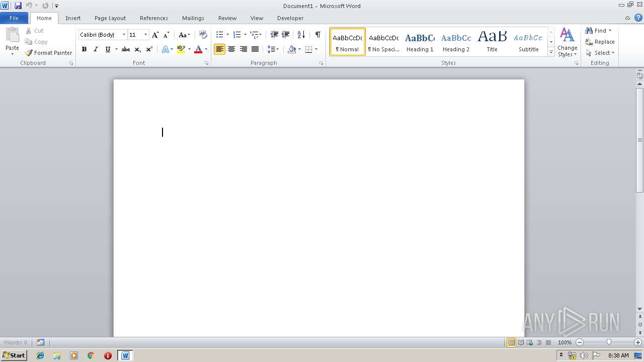Click Replace in Editing group
The height and width of the screenshot is (362, 644).
pos(600,42)
